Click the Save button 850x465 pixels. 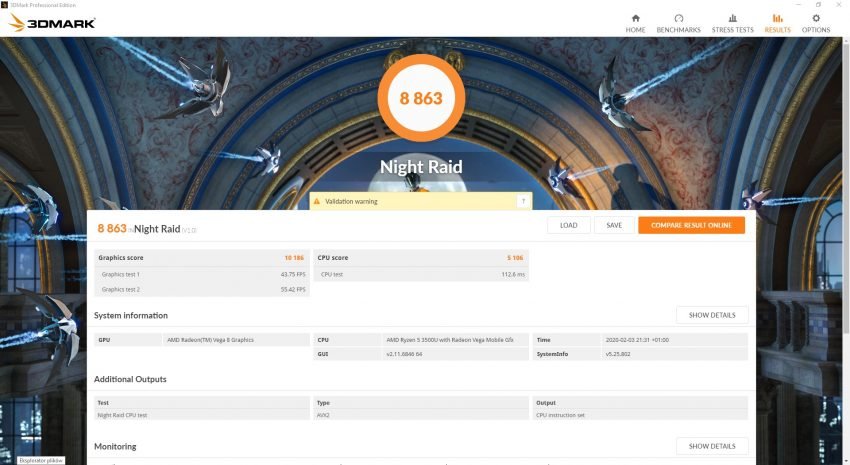click(614, 225)
